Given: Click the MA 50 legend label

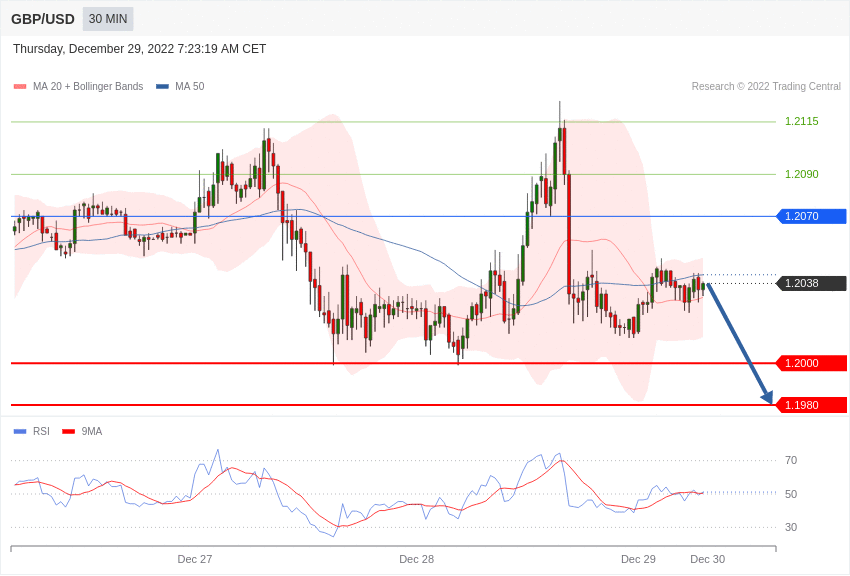Looking at the screenshot, I should [190, 86].
